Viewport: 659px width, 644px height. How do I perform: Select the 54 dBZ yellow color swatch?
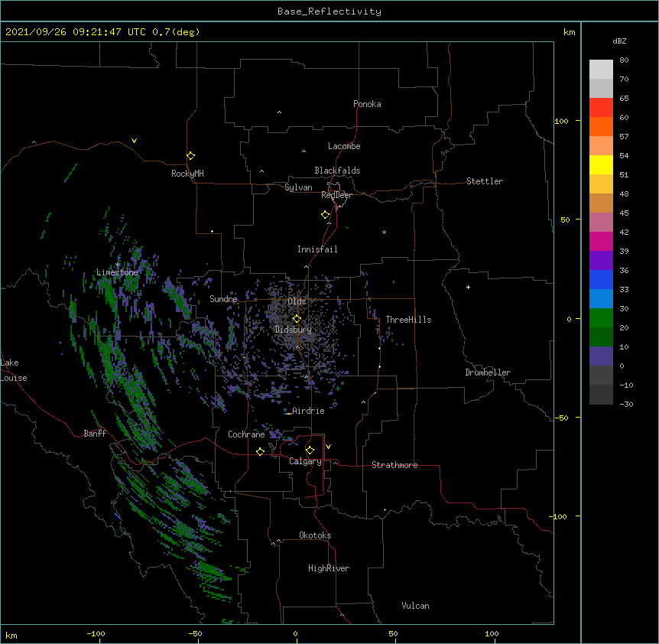point(601,164)
